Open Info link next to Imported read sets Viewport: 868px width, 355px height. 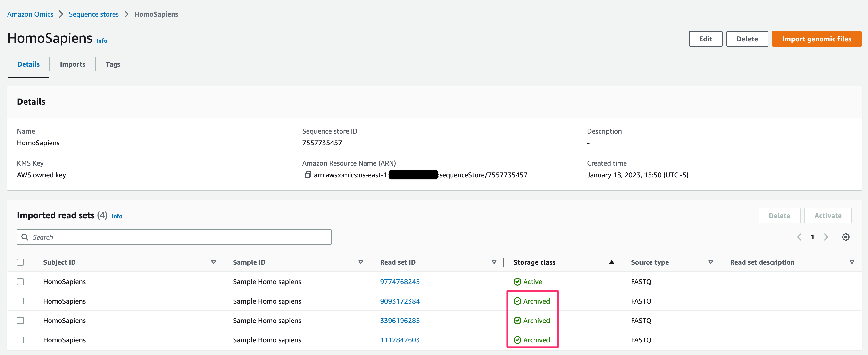click(117, 216)
